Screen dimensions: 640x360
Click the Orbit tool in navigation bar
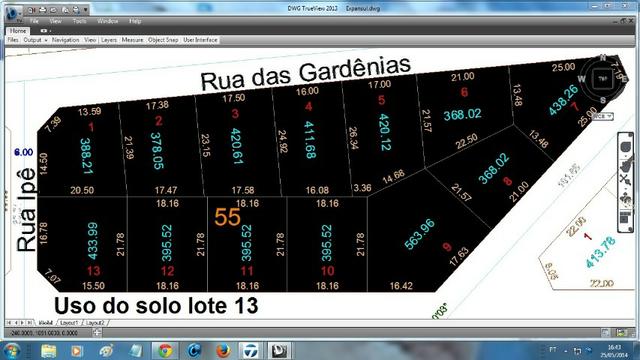(625, 199)
